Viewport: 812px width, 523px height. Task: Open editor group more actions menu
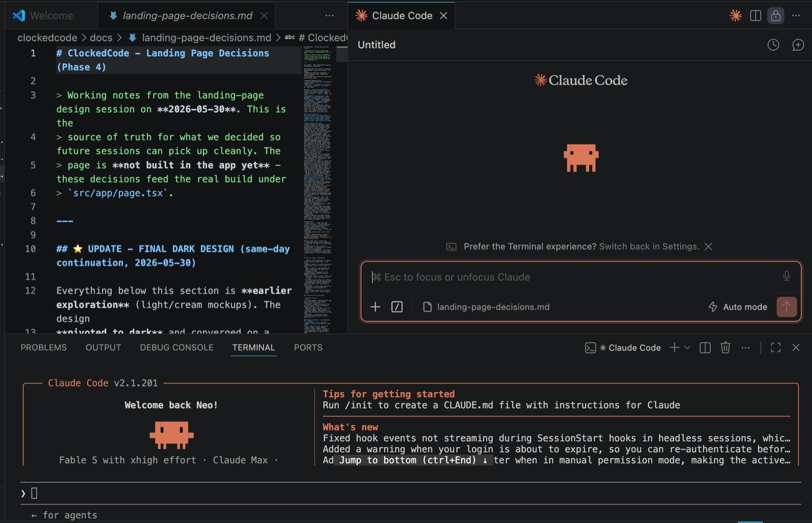coord(329,16)
